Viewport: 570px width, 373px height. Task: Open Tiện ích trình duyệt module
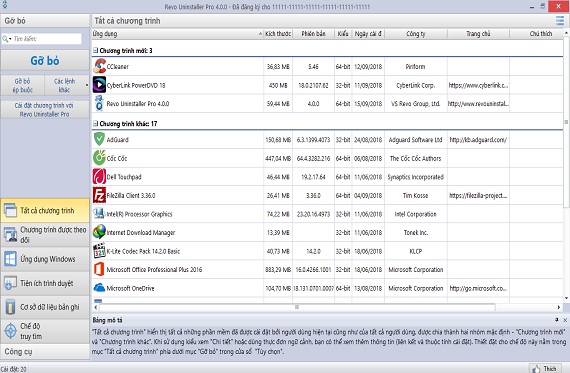pos(45,283)
